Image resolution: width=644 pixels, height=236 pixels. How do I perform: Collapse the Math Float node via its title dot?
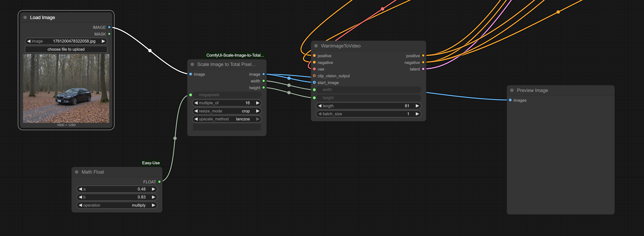tap(77, 172)
